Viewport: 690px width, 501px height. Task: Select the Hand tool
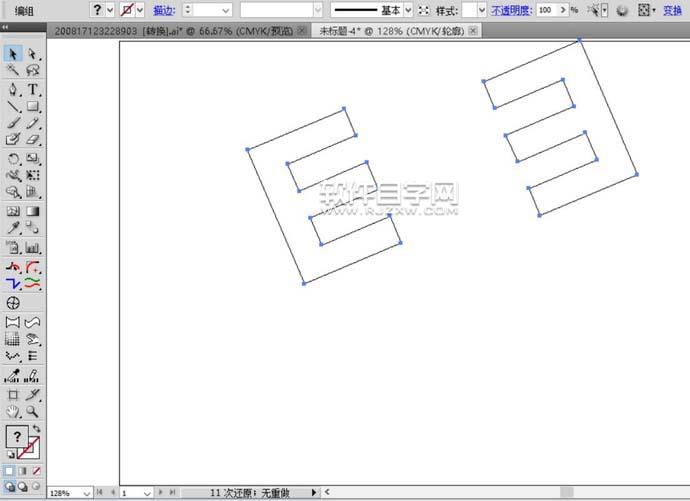[13, 412]
